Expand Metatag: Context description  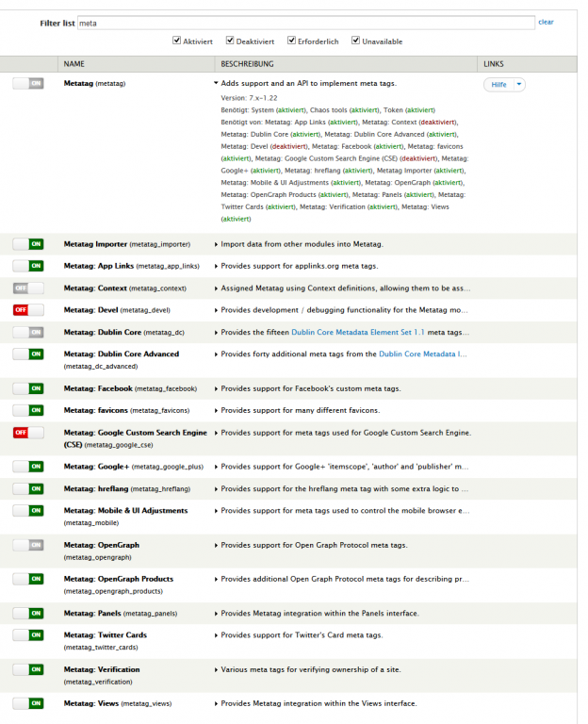pos(216,288)
